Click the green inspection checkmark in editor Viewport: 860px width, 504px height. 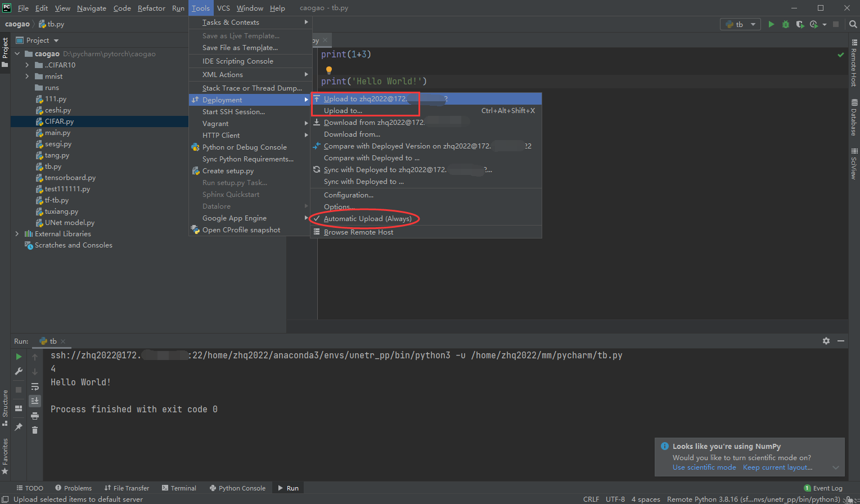click(841, 55)
